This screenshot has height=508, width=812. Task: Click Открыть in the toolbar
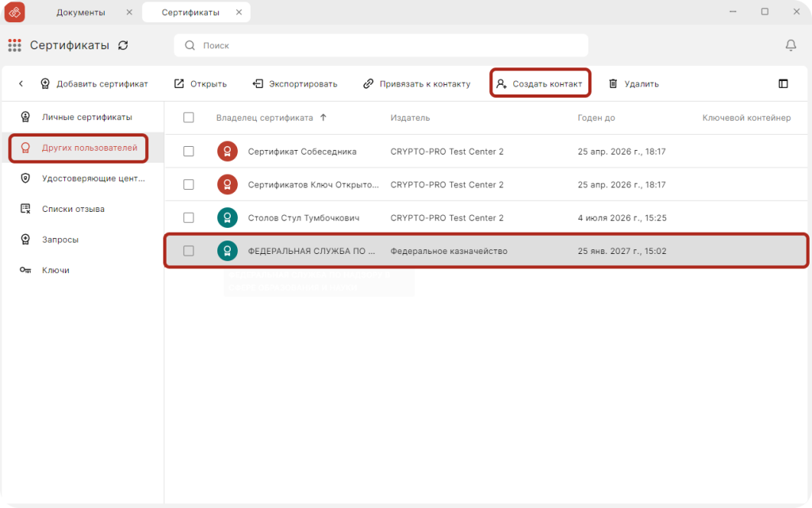[x=201, y=83]
